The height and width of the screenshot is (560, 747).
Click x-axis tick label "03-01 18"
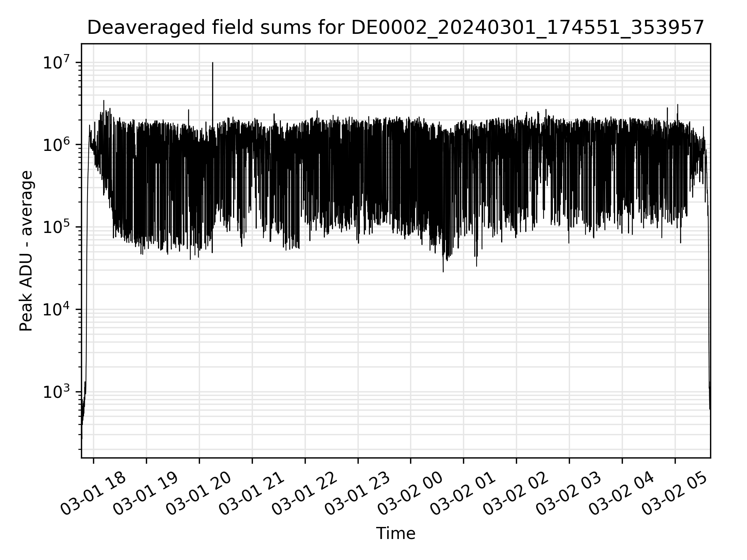pos(94,494)
